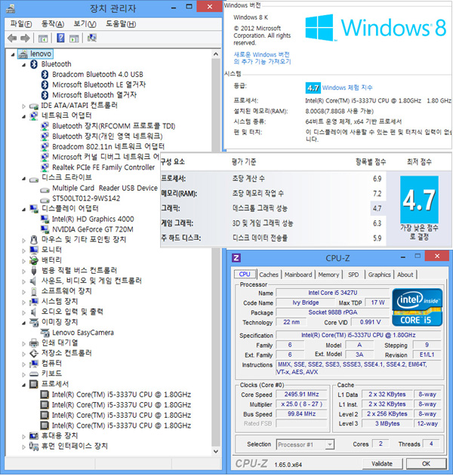
Task: Click the lenovo computer root node
Action: pos(35,54)
